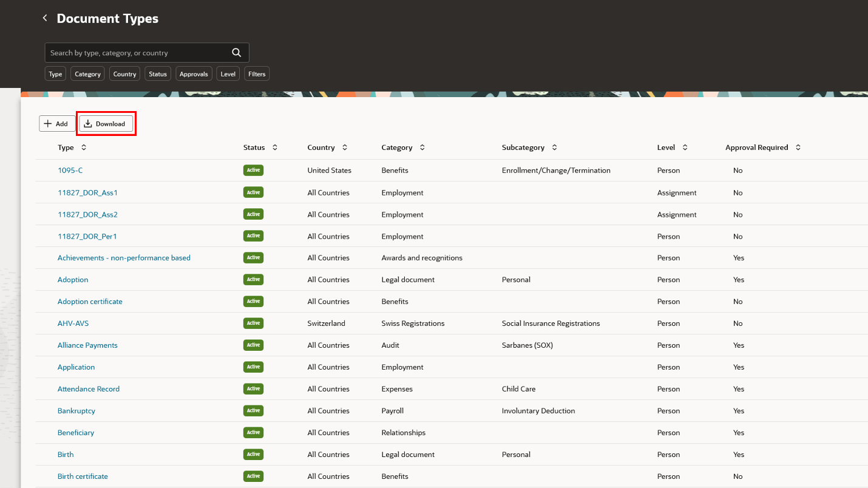Select the Social Insurance Registrations cell
This screenshot has width=868, height=488.
click(551, 324)
